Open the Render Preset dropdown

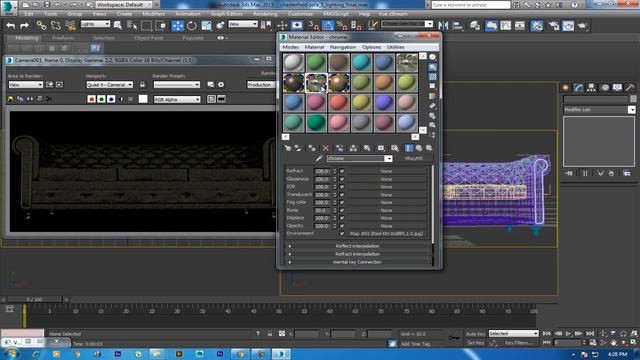(177, 84)
